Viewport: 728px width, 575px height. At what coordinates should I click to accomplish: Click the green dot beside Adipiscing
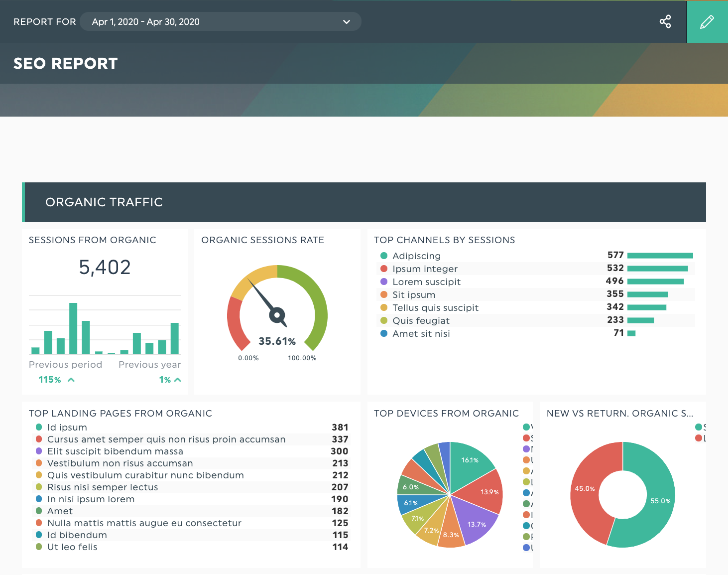(x=384, y=256)
